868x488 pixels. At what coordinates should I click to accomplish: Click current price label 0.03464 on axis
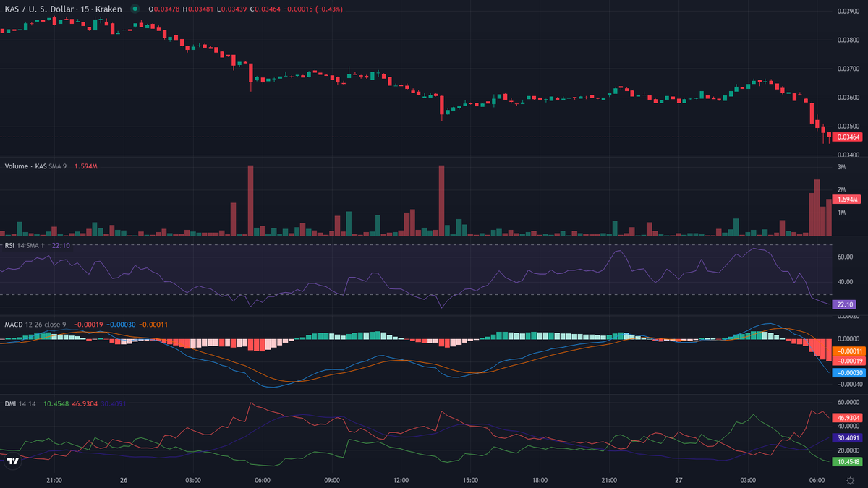click(x=847, y=137)
